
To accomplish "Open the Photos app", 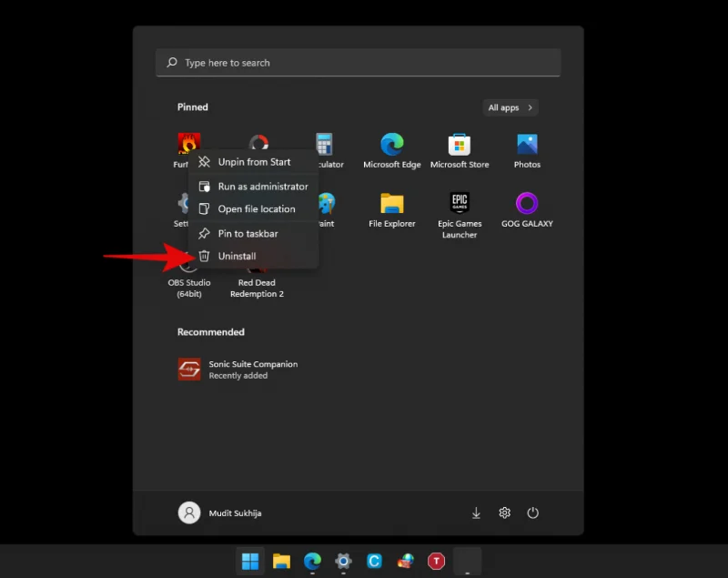I will [527, 148].
